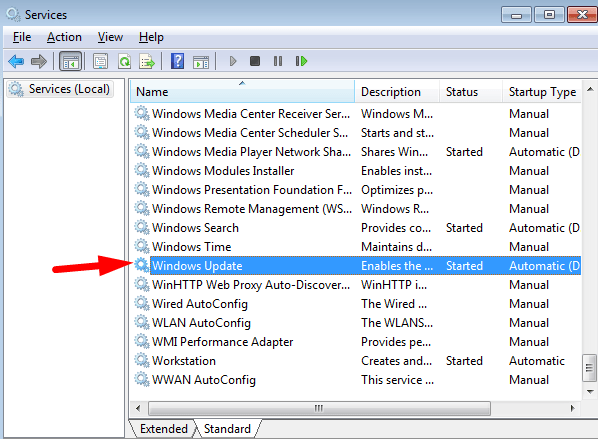Click gear icon of Windows Media Center Receiver row
Screen dimensions: 598x439
[x=142, y=113]
